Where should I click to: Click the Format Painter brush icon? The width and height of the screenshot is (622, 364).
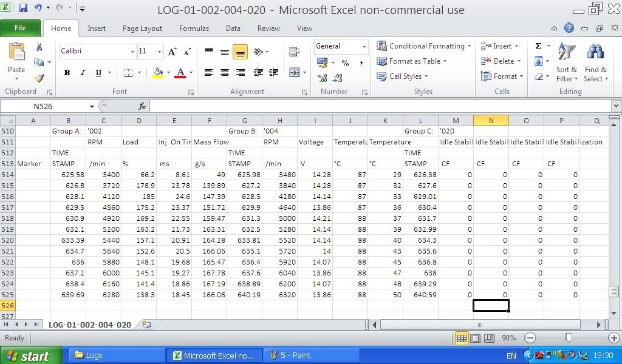39,78
